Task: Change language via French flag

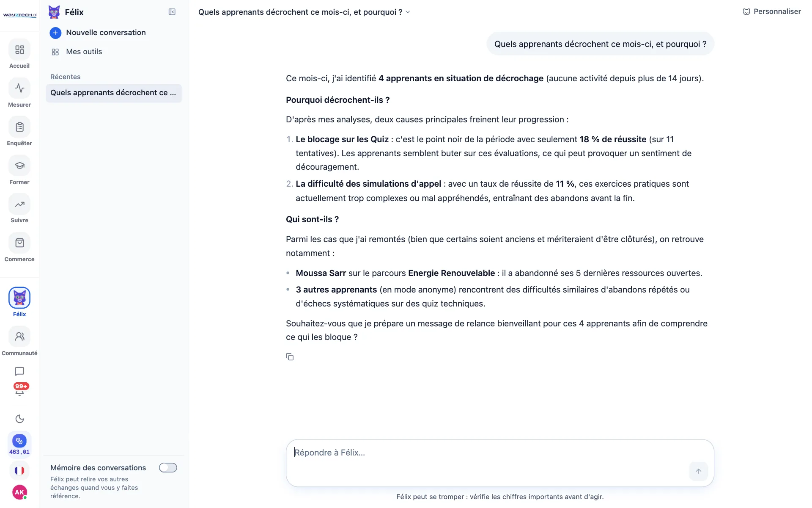Action: click(x=19, y=470)
